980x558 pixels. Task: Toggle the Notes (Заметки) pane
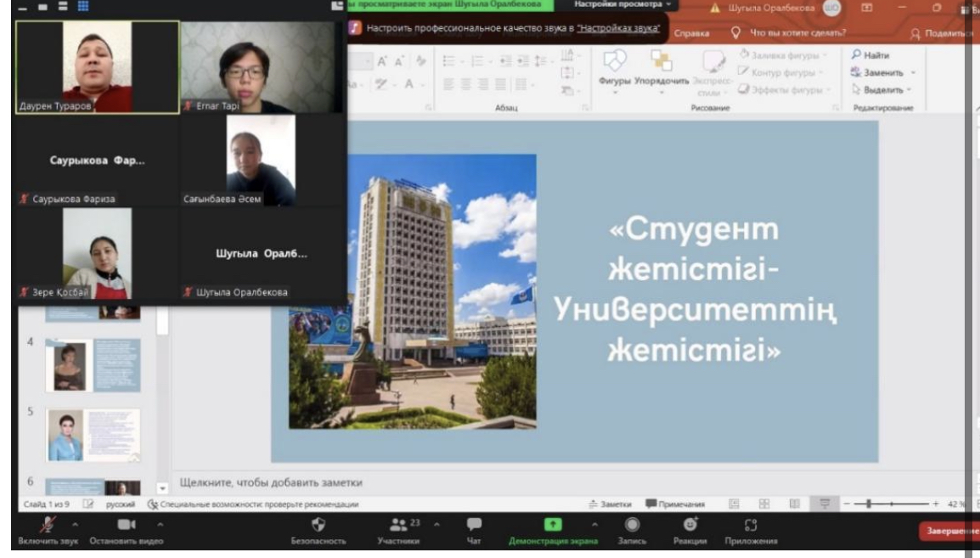610,504
